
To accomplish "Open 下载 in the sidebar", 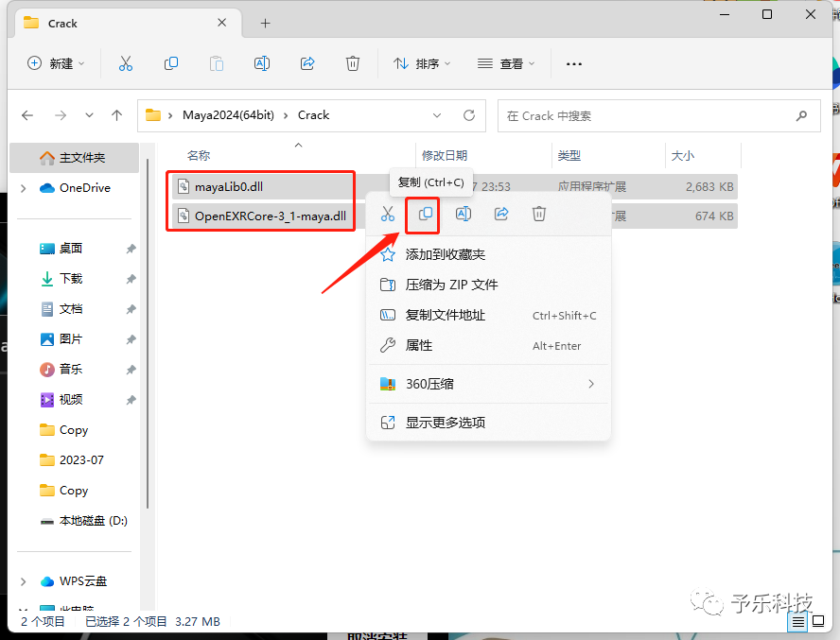I will pyautogui.click(x=61, y=279).
